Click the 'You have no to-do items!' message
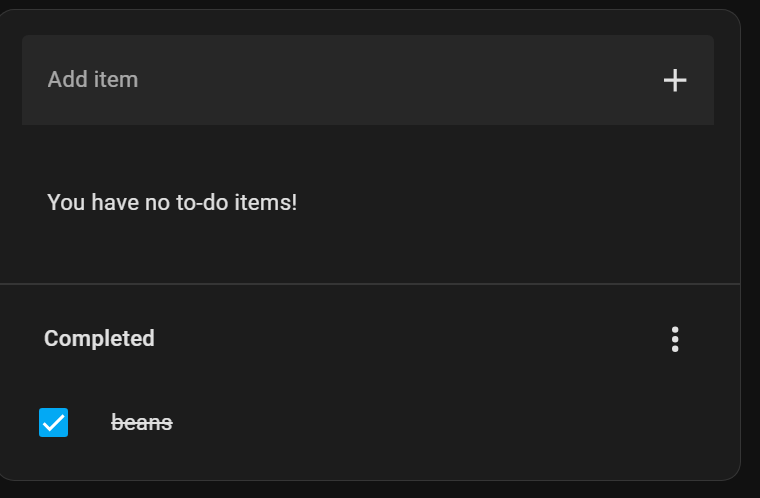This screenshot has width=760, height=498. coord(172,203)
